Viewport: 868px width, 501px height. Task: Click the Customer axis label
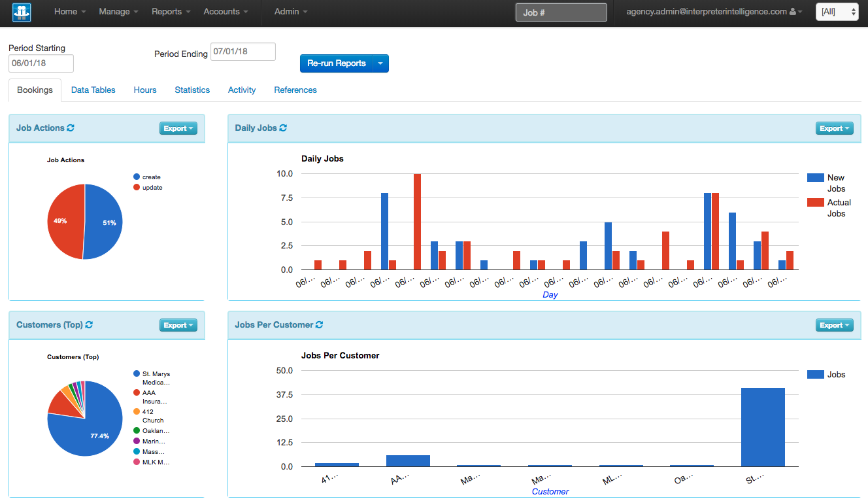click(550, 492)
